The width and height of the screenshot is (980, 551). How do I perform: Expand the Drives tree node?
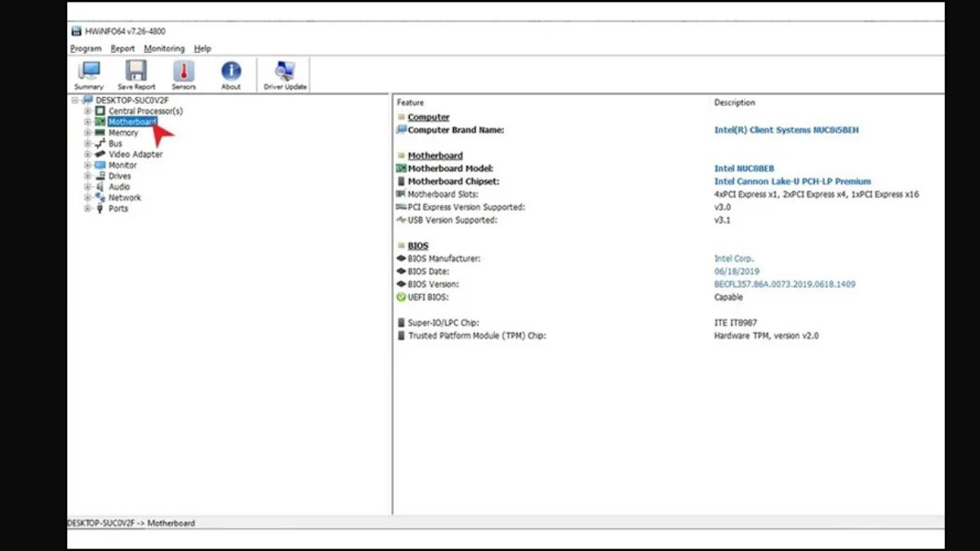[87, 176]
